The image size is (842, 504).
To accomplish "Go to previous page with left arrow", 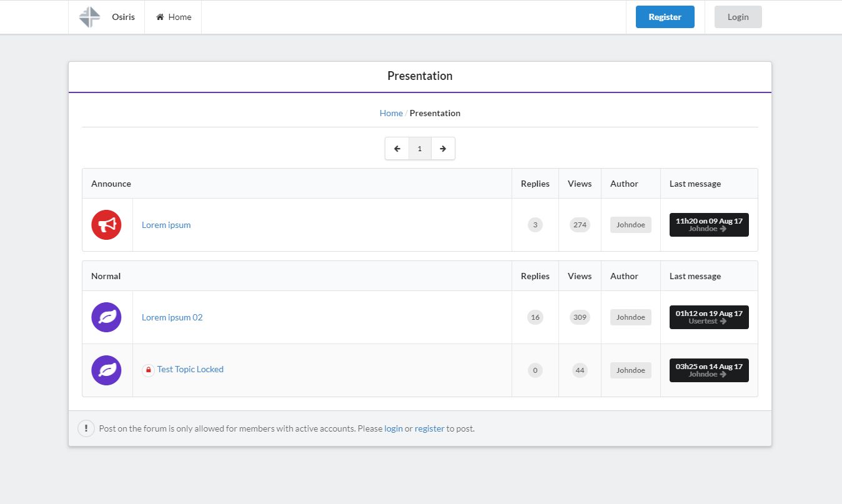I will pyautogui.click(x=397, y=149).
